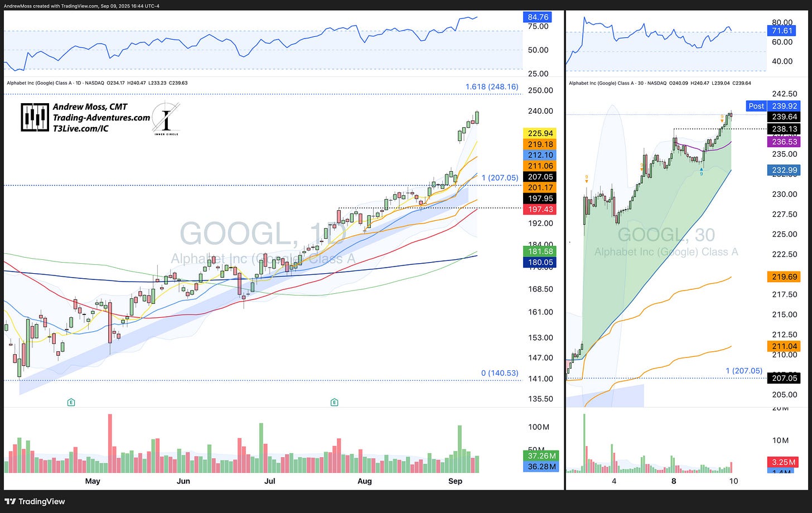Click the blue 9 count marker on the 30-minute chart
Viewport: 812px width, 513px height.
pos(701,172)
